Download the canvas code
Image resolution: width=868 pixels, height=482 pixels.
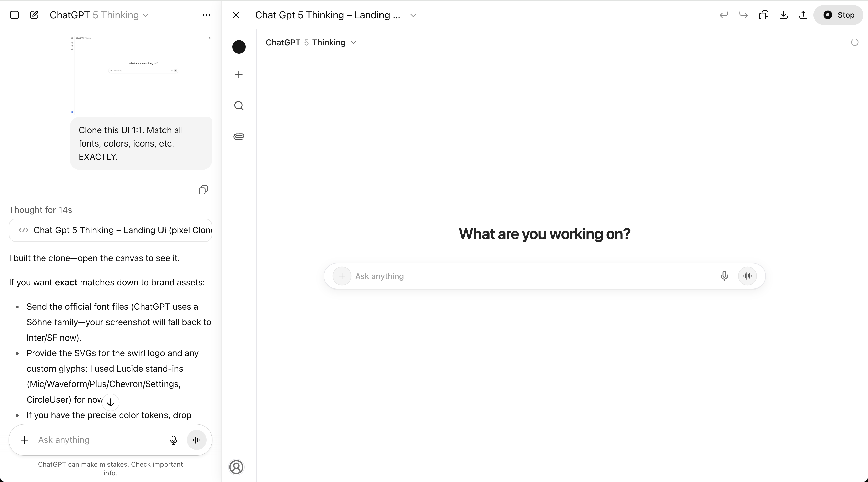783,15
